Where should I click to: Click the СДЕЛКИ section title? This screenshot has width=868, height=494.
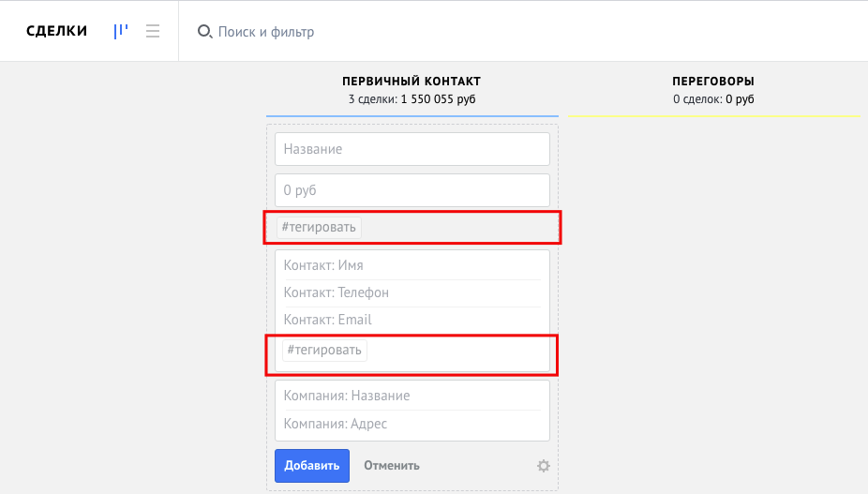coord(56,31)
